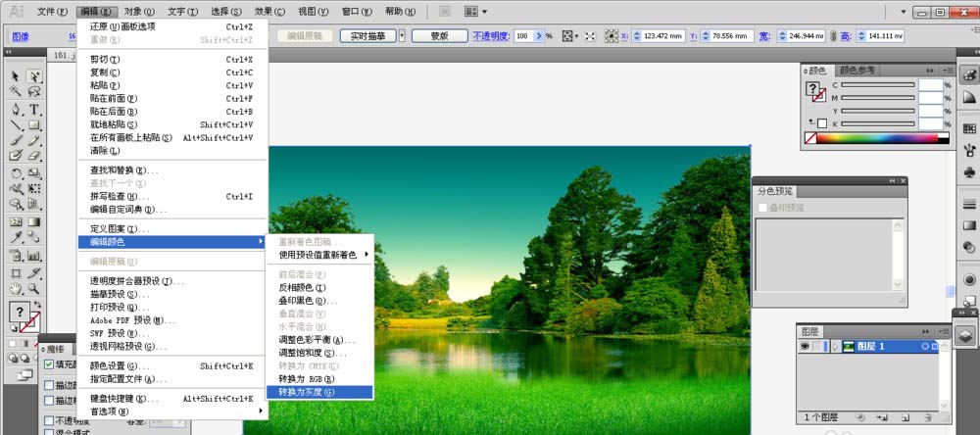
Task: Select the Pencil tool
Action: (34, 140)
